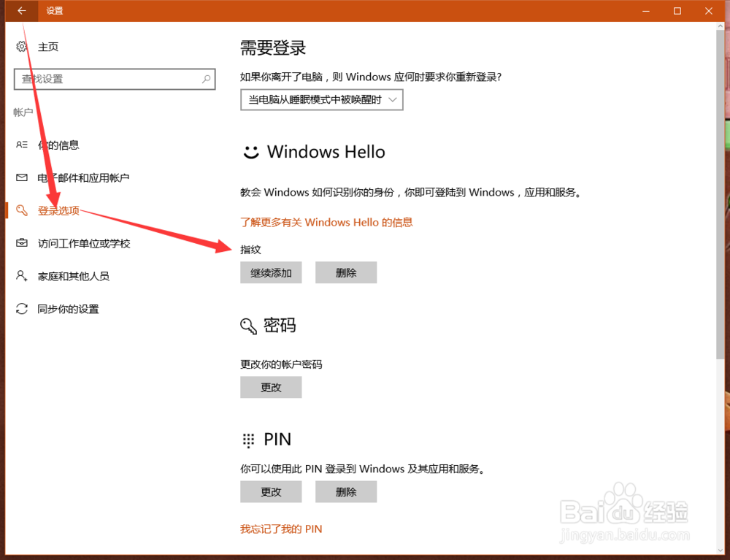Image resolution: width=730 pixels, height=560 pixels.
Task: Open the 了解更多有关 Windows Hello 的信息 link
Action: tap(326, 223)
